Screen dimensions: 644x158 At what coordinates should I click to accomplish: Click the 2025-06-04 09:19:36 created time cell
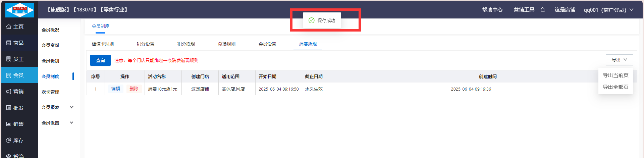[x=471, y=89]
